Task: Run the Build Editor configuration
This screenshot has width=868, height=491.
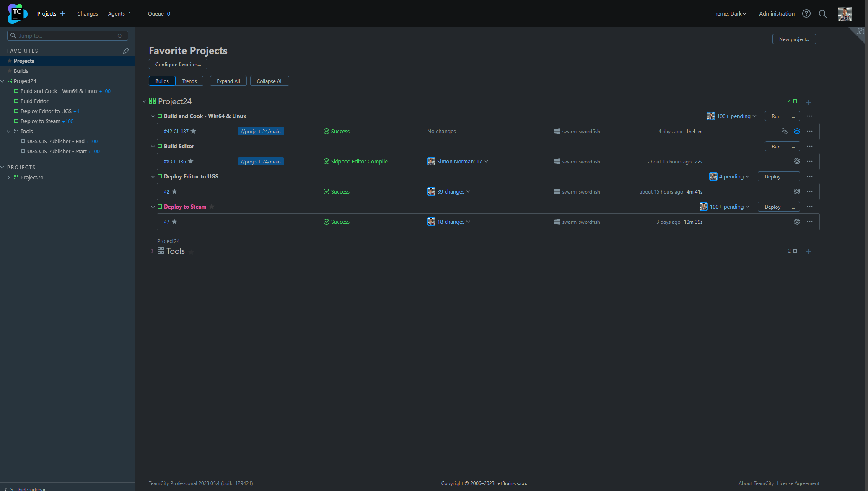Action: (776, 146)
